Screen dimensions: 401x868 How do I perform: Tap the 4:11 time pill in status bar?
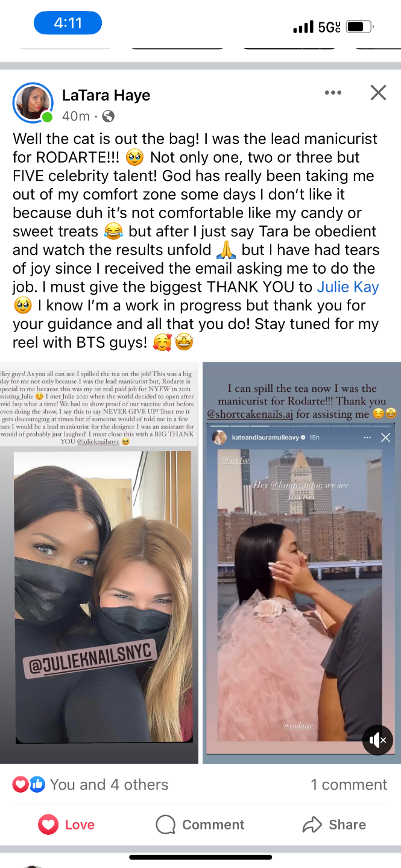click(68, 24)
